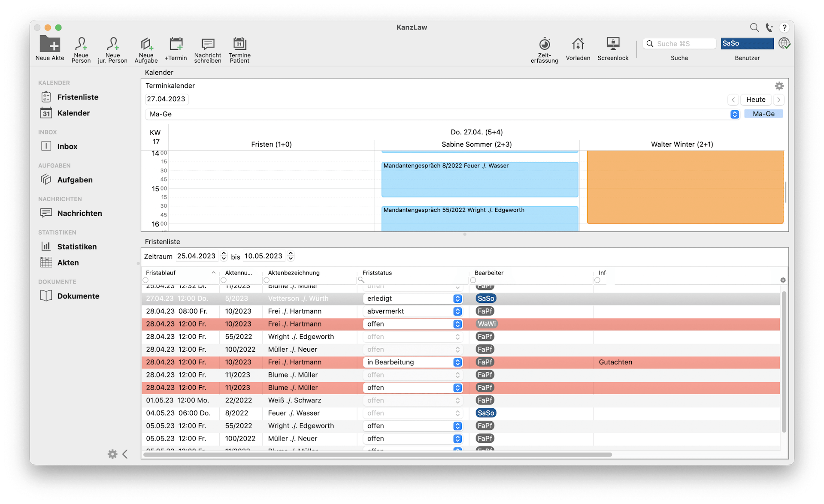Click Gutachten info cell
The height and width of the screenshot is (504, 824).
615,362
